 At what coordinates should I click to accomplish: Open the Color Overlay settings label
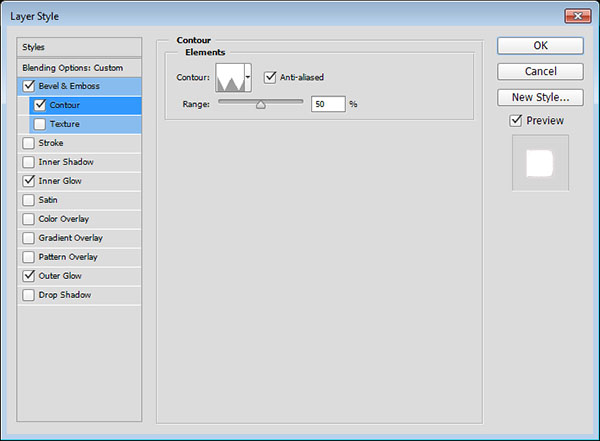click(64, 219)
